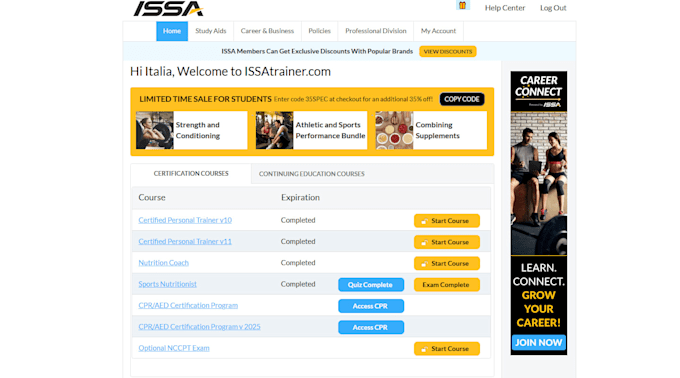This screenshot has height=378, width=680.
Task: Click Join Now on Career Connect ad
Action: point(539,342)
